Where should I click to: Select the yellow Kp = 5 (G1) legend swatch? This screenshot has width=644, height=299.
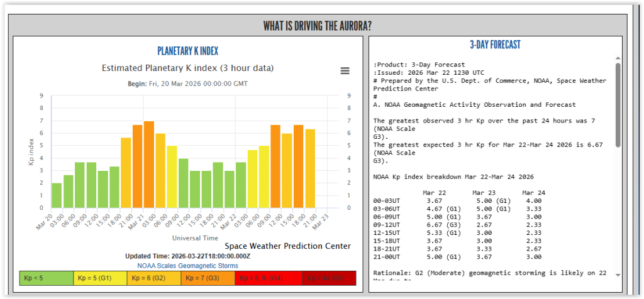tap(100, 278)
